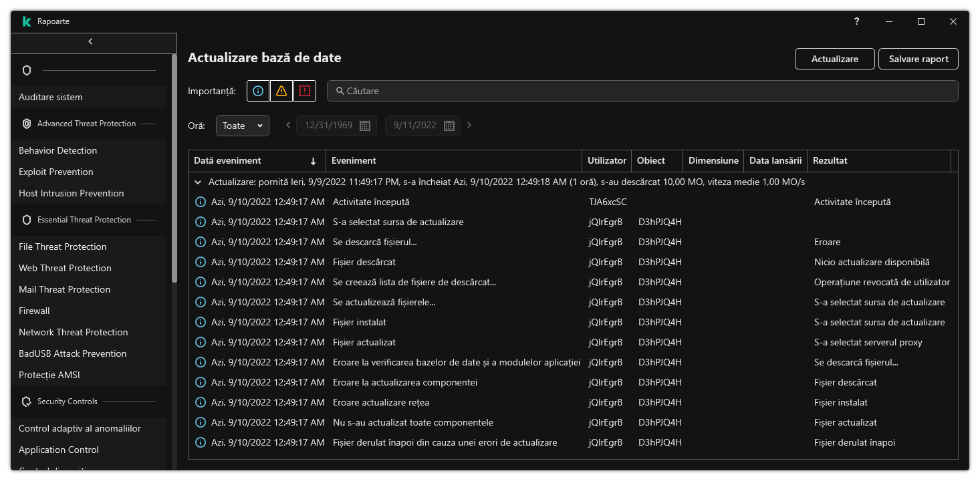Image resolution: width=980 pixels, height=481 pixels.
Task: Collapse the Actualizare event group row
Action: [198, 182]
